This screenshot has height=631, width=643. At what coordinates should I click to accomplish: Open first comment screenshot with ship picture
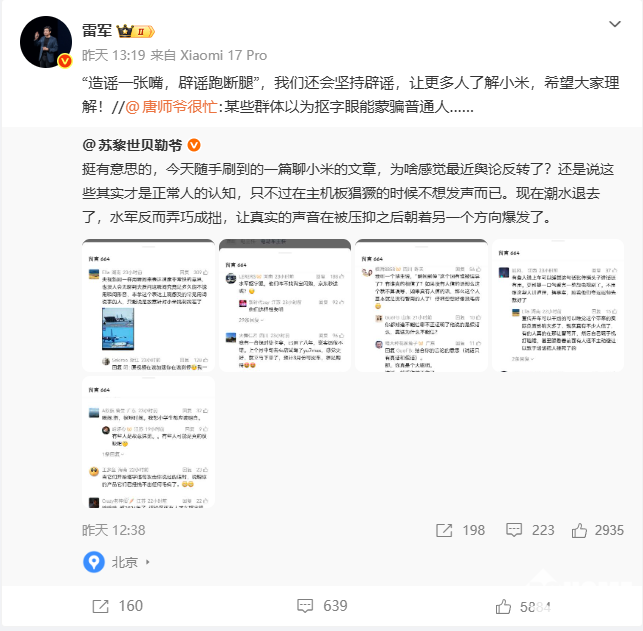(x=148, y=305)
